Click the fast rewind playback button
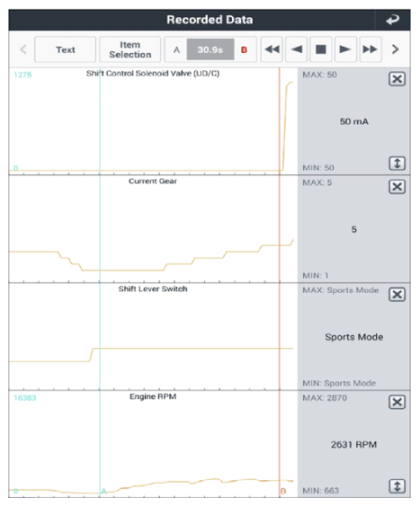The width and height of the screenshot is (420, 506). [x=272, y=49]
